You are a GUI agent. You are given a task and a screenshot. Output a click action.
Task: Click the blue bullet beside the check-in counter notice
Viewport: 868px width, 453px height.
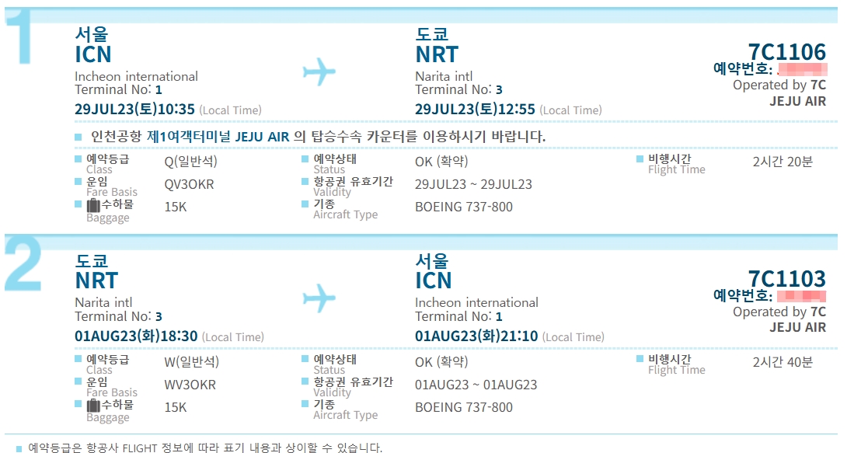(78, 137)
